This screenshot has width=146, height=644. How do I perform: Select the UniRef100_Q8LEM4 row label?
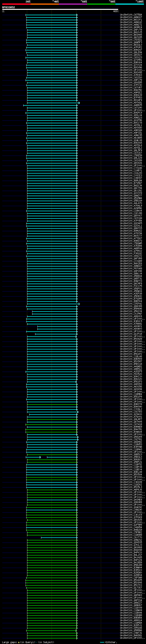(131, 53)
